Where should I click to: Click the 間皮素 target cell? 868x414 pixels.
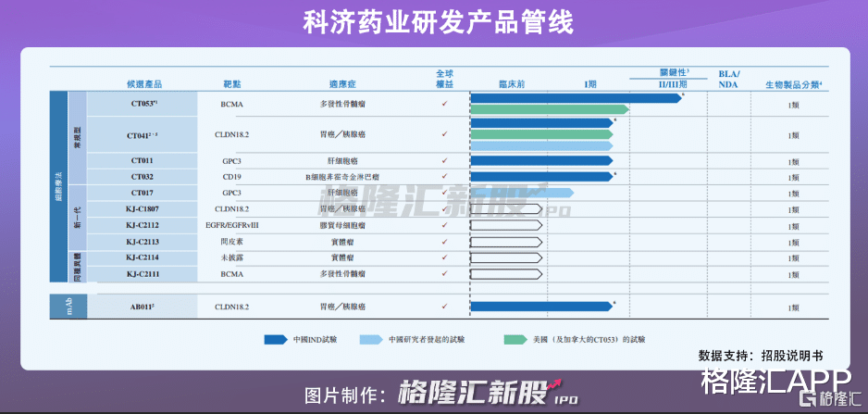pos(232,242)
